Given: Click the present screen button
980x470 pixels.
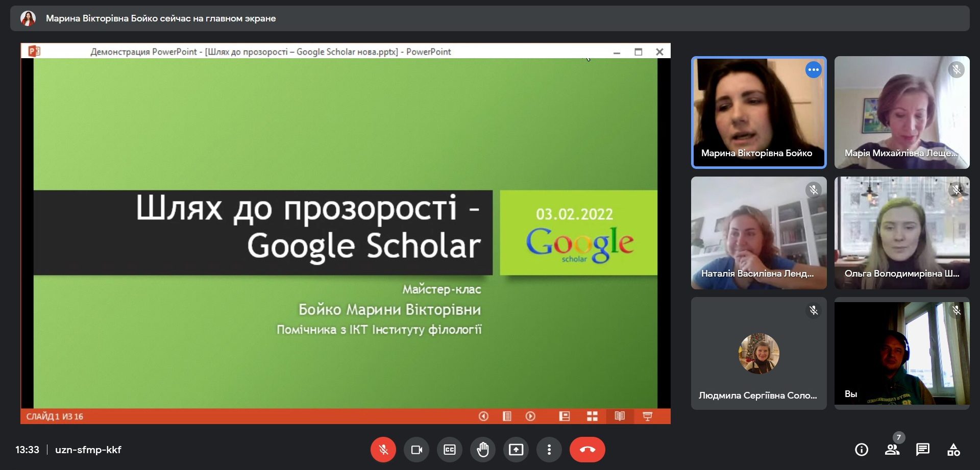Looking at the screenshot, I should 516,450.
